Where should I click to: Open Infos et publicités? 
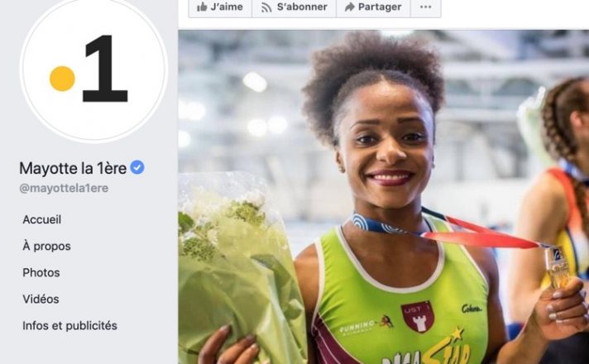[x=69, y=325]
